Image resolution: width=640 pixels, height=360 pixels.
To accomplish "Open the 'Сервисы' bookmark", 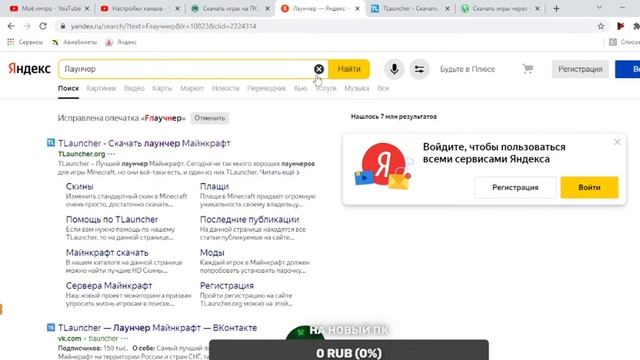I will tap(25, 42).
